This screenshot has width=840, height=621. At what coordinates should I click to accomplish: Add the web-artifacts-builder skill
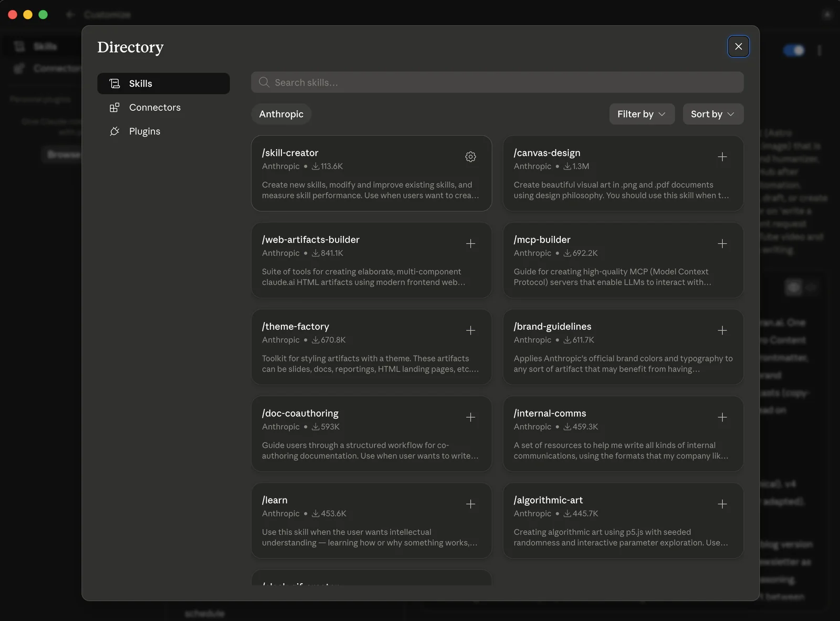[470, 243]
